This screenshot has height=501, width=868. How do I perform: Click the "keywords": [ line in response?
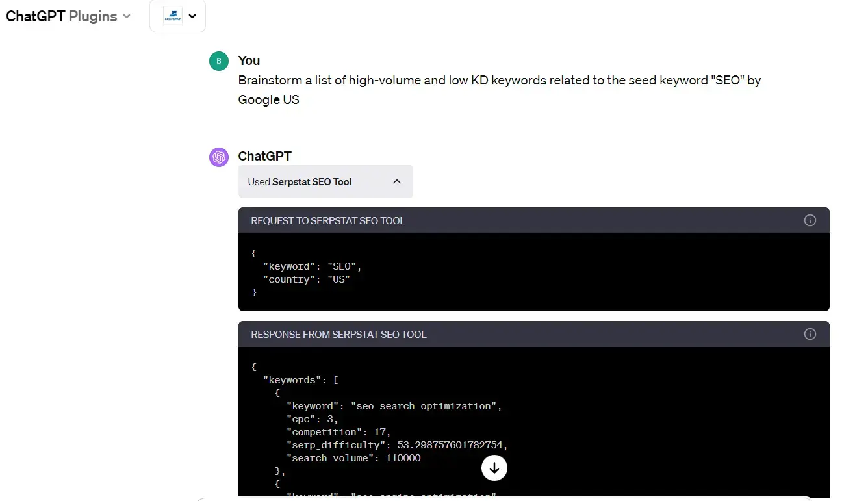(x=300, y=380)
